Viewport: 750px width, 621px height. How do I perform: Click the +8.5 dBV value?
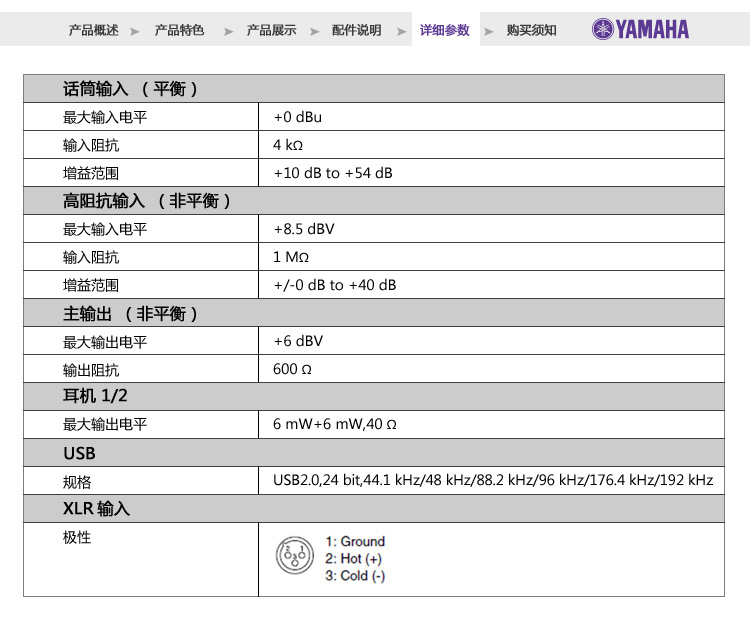pos(304,229)
